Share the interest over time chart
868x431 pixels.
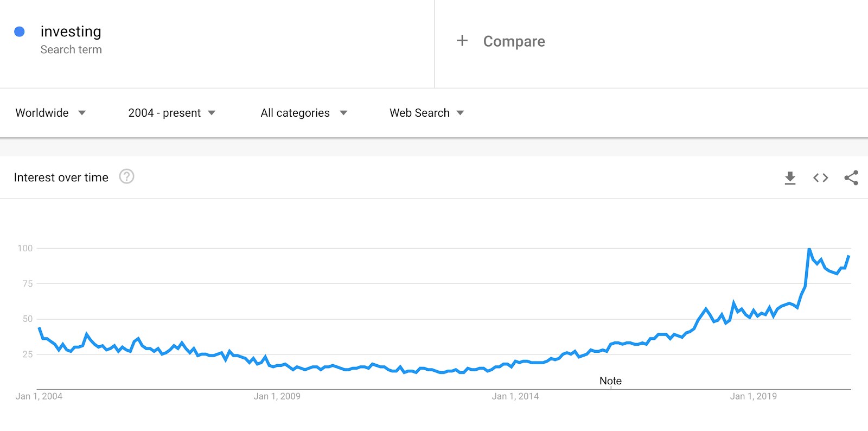851,178
